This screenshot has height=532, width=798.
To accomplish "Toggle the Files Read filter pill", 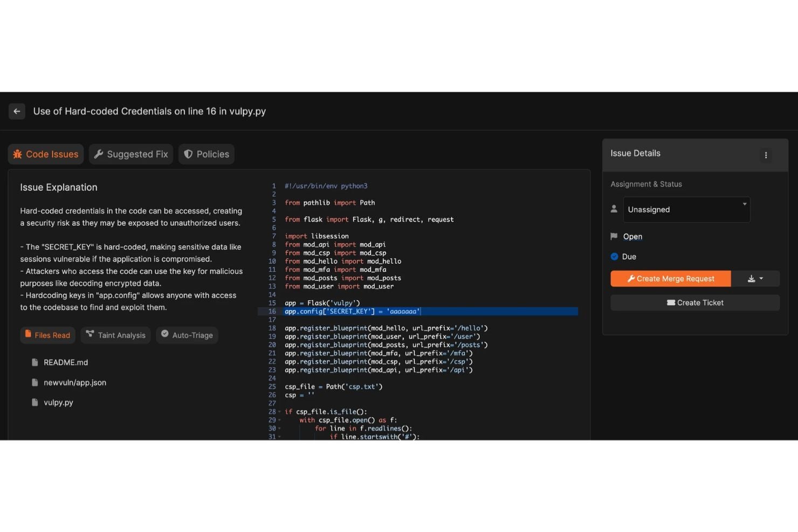I will click(x=47, y=335).
